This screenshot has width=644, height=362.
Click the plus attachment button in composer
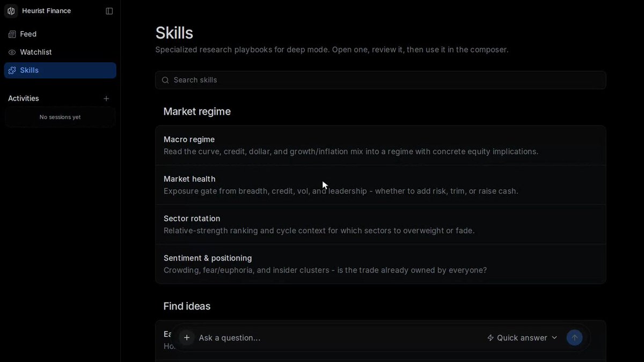(x=187, y=338)
